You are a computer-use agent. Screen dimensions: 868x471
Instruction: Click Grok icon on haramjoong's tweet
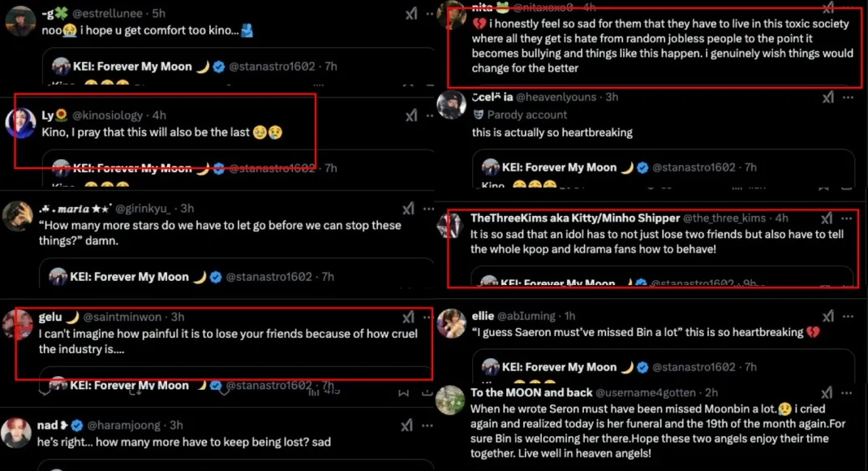(x=410, y=425)
